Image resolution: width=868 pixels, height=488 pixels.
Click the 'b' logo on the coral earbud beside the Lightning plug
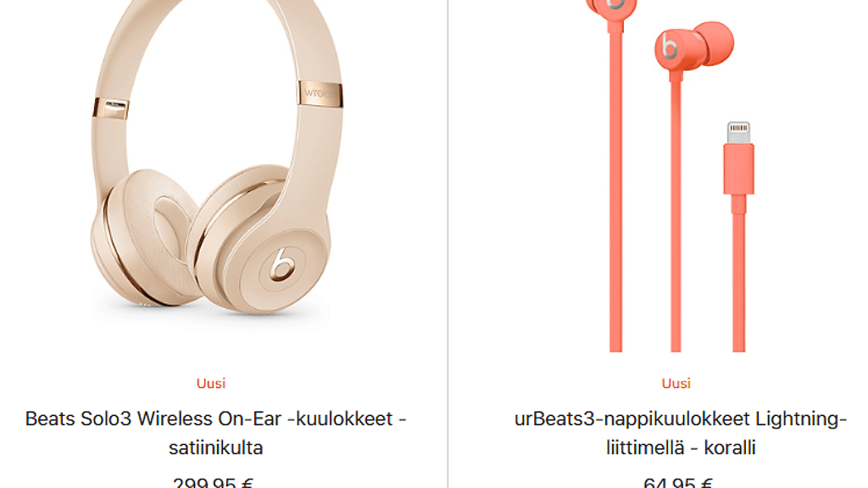point(670,47)
